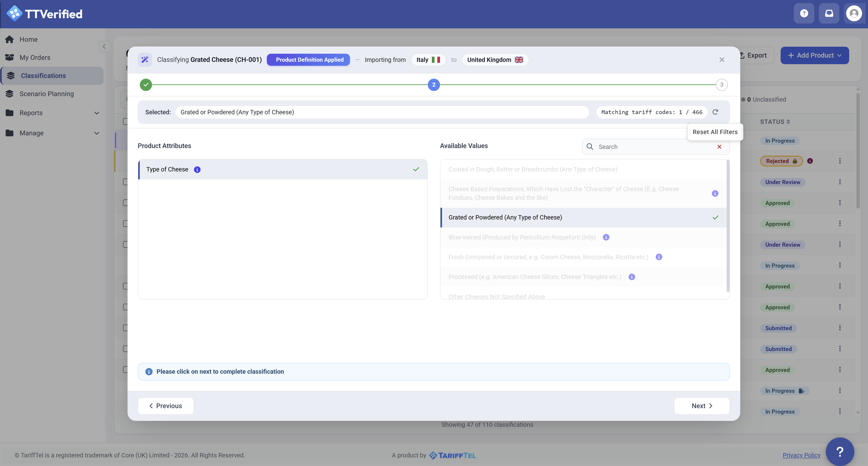Image resolution: width=868 pixels, height=466 pixels.
Task: Open the user profile avatar
Action: (x=854, y=13)
